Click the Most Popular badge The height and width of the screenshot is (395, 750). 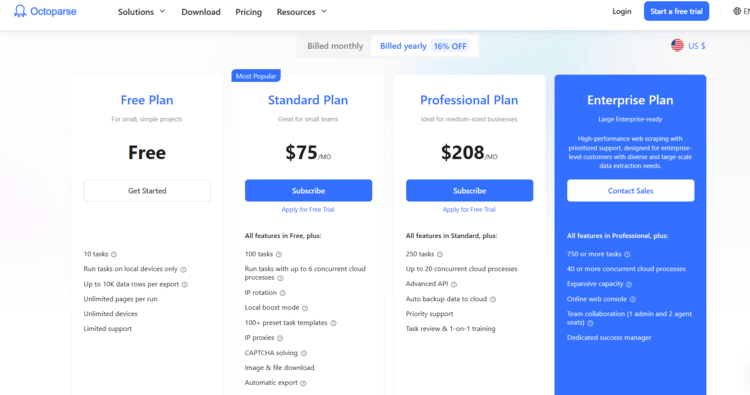tap(256, 76)
